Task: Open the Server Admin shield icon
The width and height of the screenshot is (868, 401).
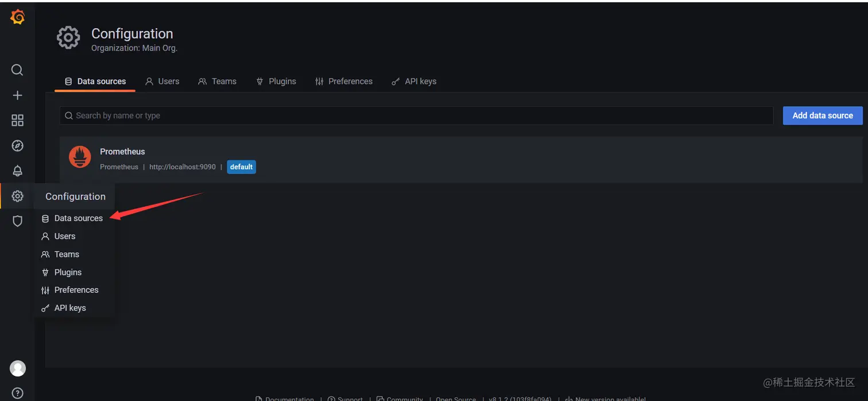Action: (17, 221)
